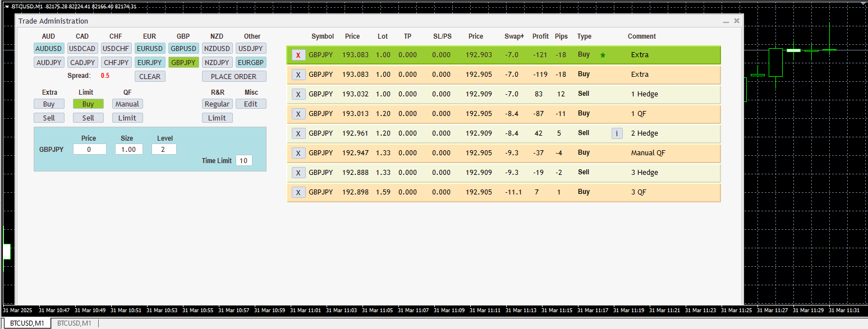Close the 1 Hedge trade row
868x329 pixels.
[x=298, y=94]
